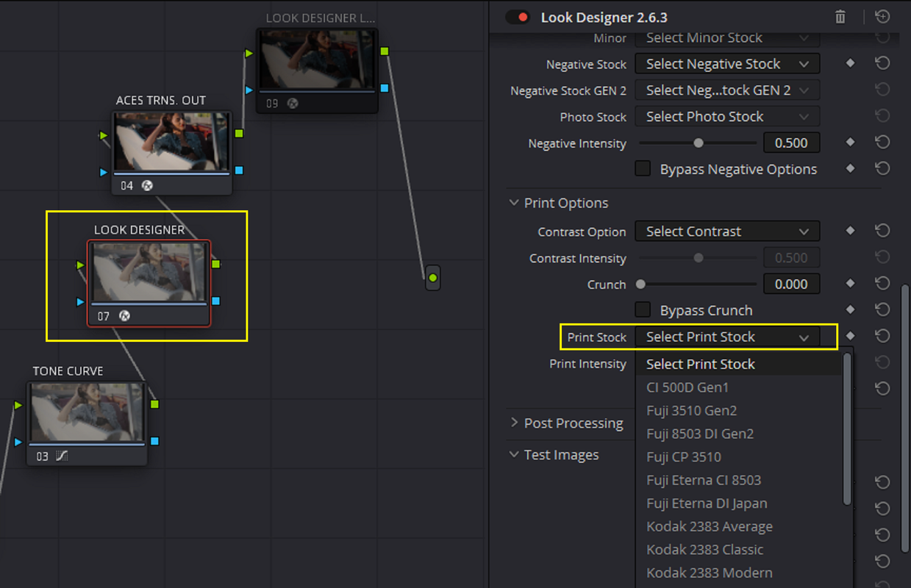Click the Contrast Intensity value field

coord(792,258)
